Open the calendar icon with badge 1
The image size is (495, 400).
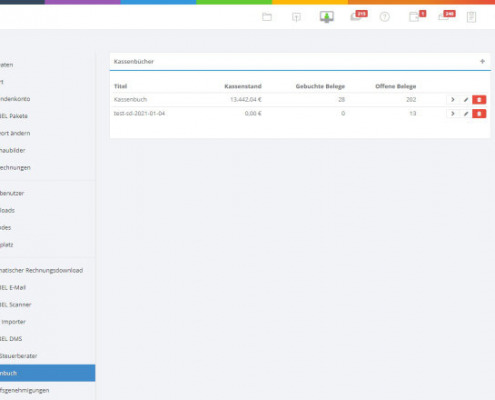click(x=417, y=16)
